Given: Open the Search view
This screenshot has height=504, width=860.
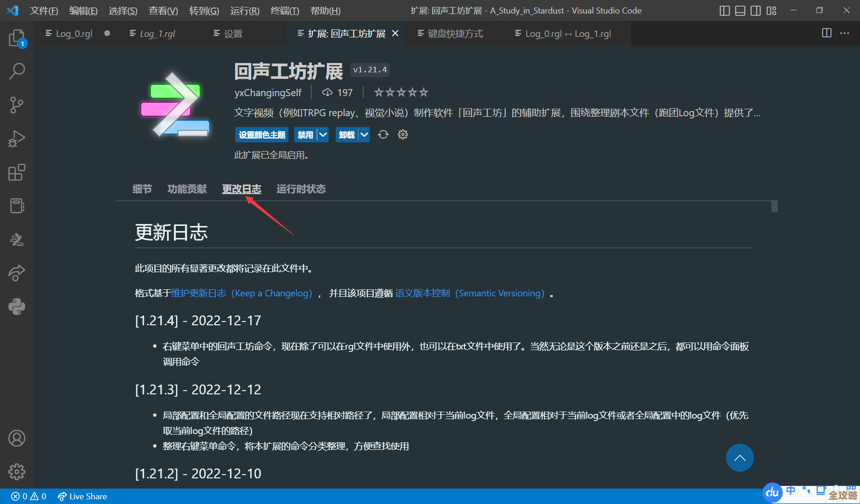Looking at the screenshot, I should tap(17, 71).
